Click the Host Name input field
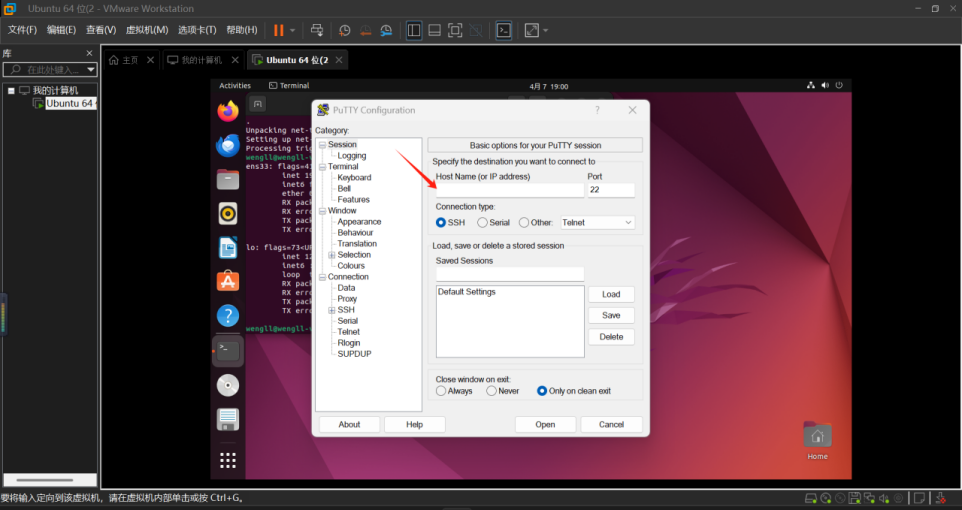The width and height of the screenshot is (962, 510). point(510,190)
